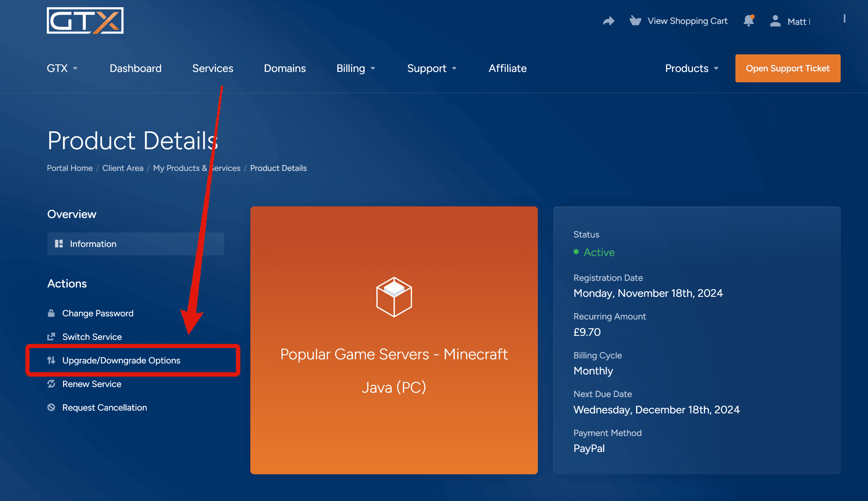Click Change Password action

(x=98, y=313)
